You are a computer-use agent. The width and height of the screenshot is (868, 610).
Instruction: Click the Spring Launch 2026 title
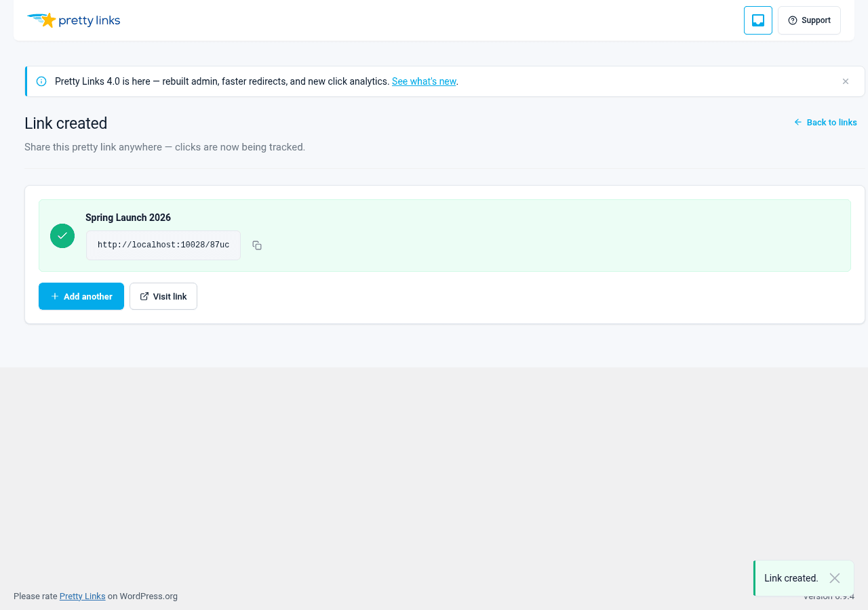128,218
